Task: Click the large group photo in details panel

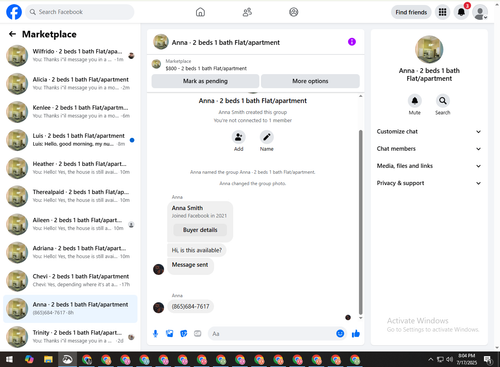Action: tap(429, 49)
